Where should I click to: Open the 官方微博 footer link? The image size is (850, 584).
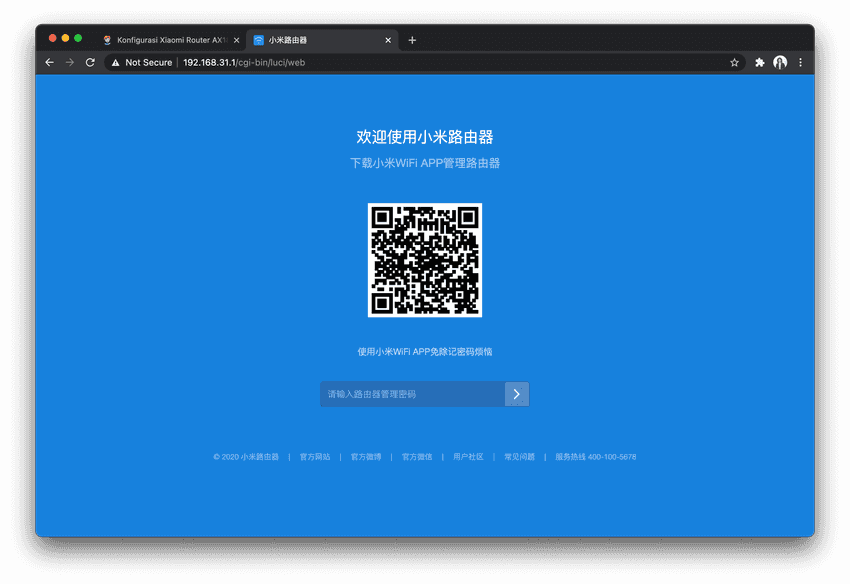coord(366,457)
